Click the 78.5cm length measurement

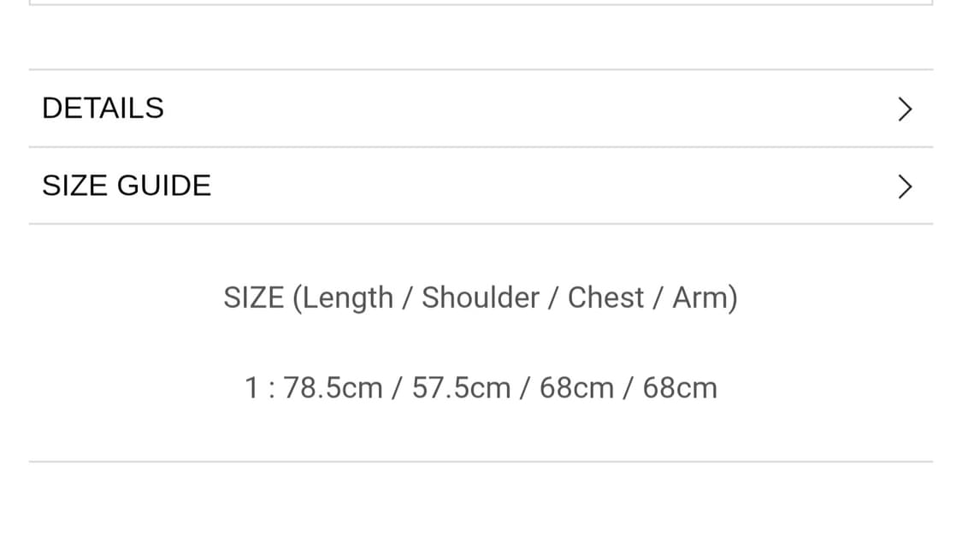click(333, 388)
